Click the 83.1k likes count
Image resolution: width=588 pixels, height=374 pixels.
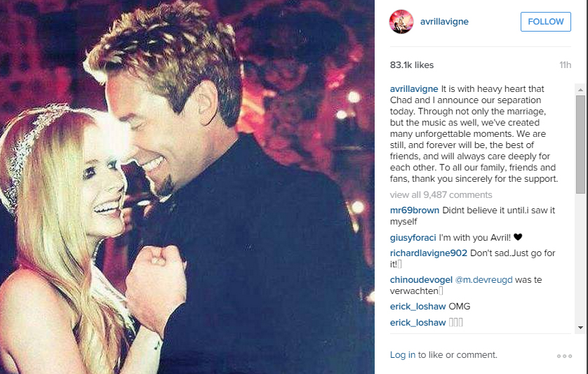412,65
